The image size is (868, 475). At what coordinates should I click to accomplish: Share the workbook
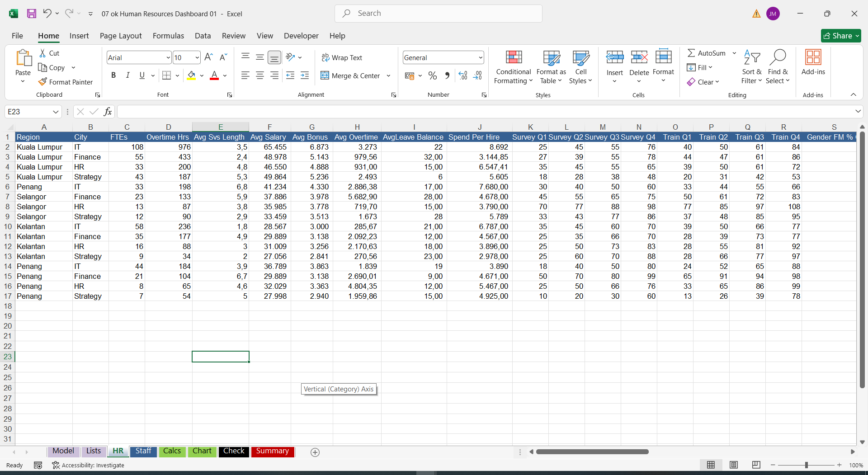coord(841,36)
